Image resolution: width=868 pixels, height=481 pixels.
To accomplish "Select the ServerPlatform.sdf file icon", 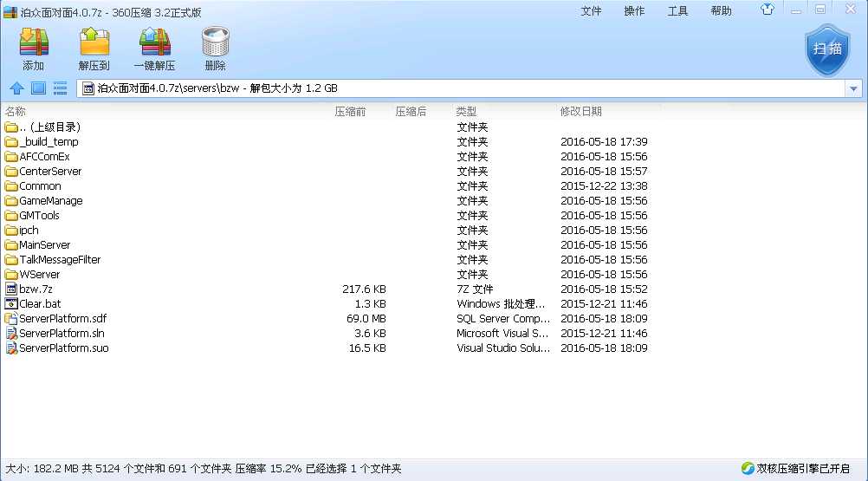I will tap(11, 318).
